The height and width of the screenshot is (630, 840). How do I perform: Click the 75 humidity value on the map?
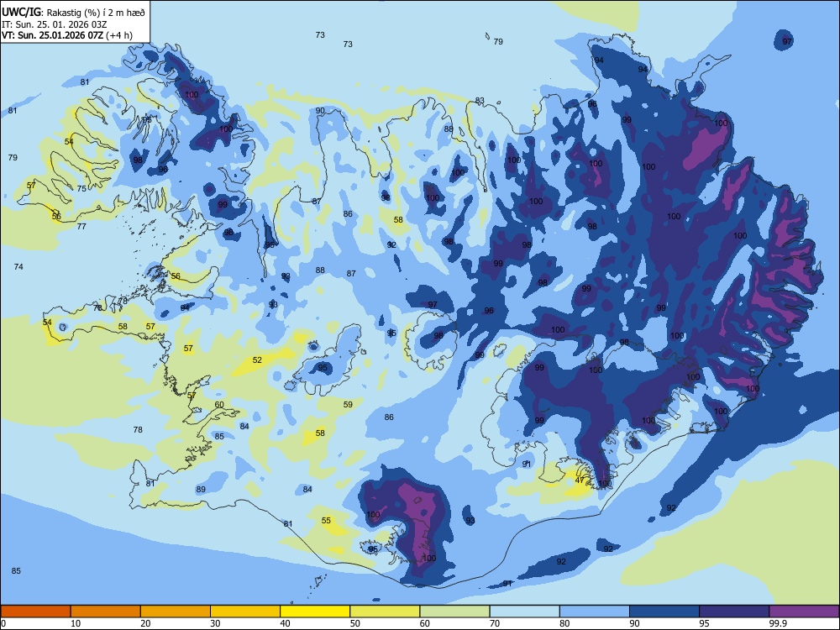point(81,188)
